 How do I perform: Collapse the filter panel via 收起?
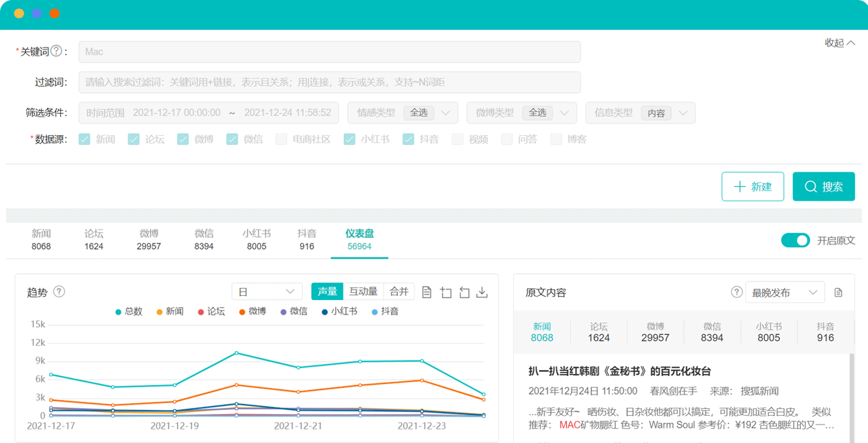point(840,43)
